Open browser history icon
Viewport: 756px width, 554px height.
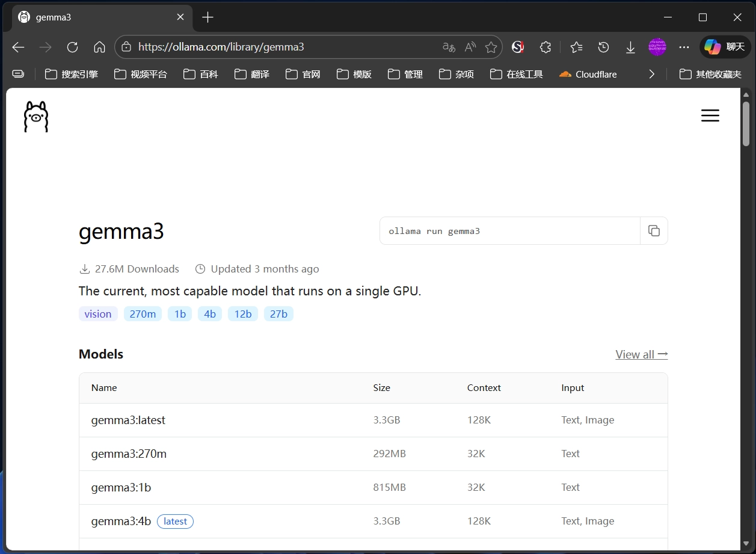click(x=604, y=47)
